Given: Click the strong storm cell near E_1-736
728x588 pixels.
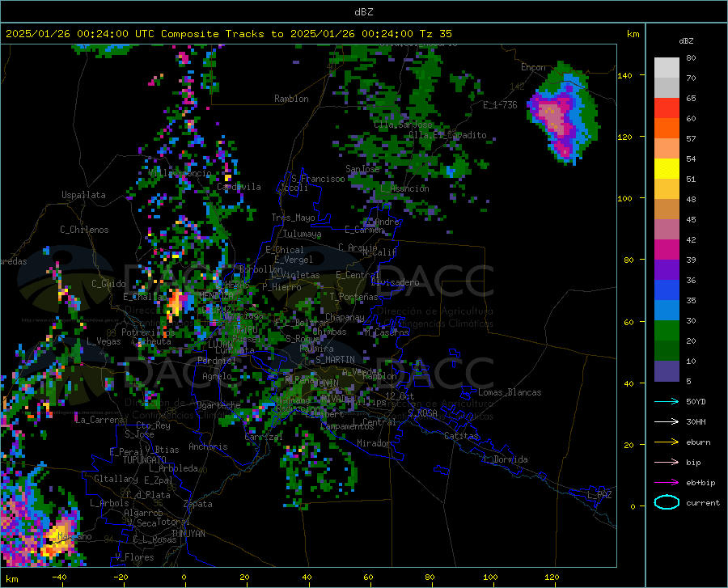Looking at the screenshot, I should pyautogui.click(x=563, y=114).
